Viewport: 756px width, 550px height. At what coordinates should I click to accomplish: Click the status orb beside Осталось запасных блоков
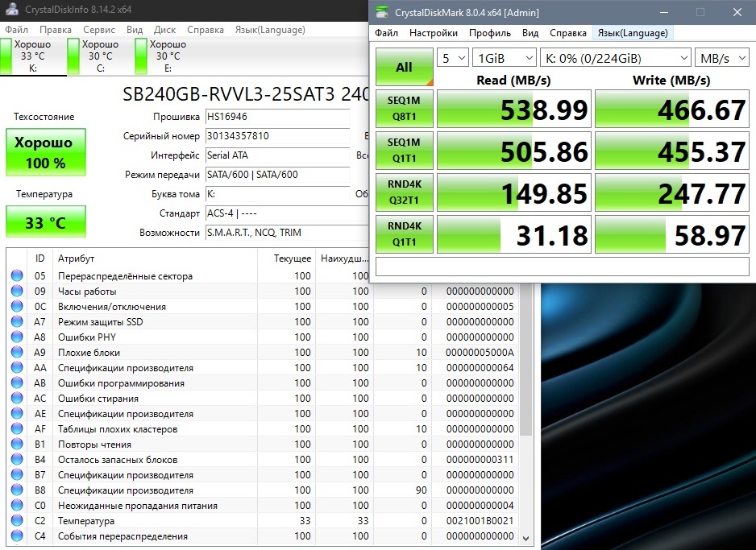[17, 460]
